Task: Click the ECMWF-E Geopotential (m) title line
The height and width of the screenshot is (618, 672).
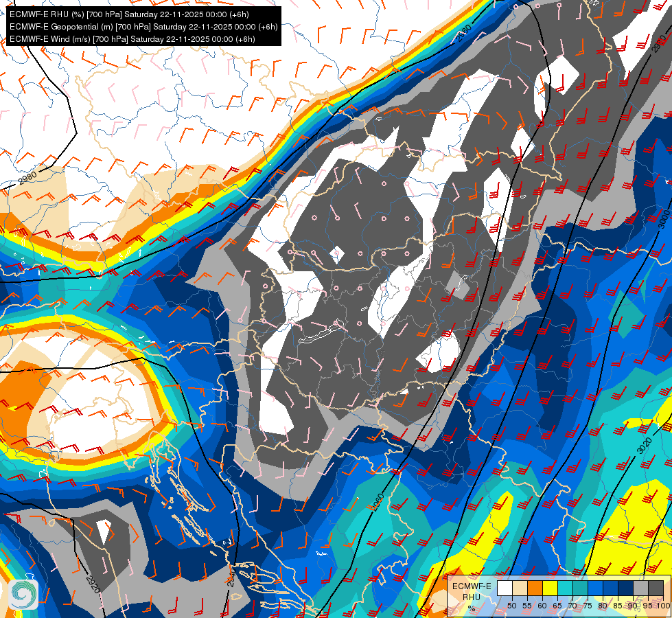Action: pyautogui.click(x=143, y=27)
